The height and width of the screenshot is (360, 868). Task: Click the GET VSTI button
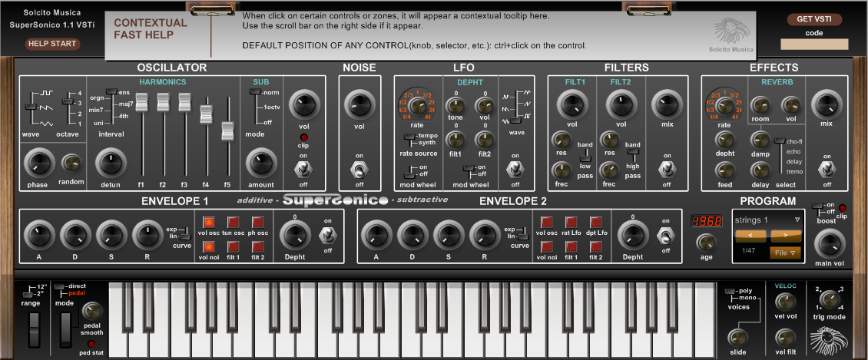point(814,19)
